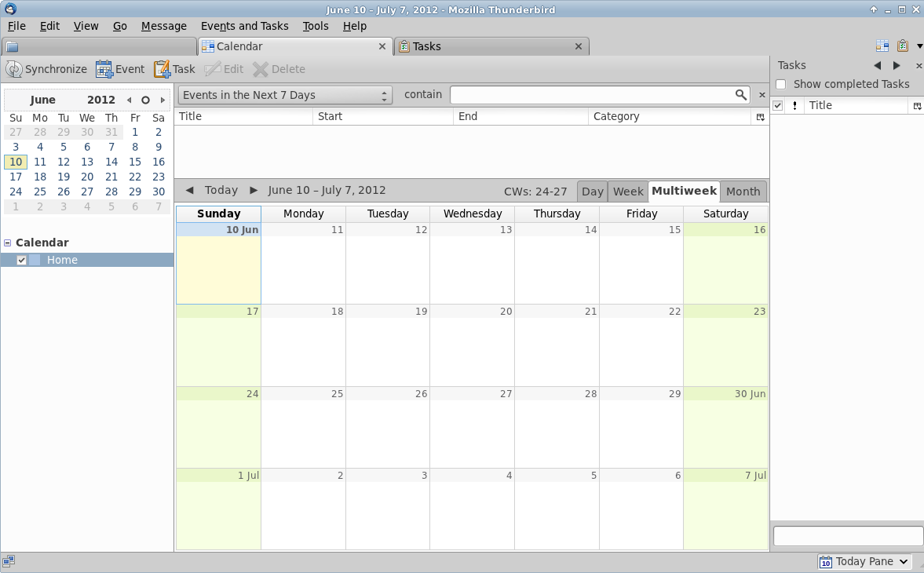
Task: Show previous day in Tasks pane
Action: click(x=878, y=65)
